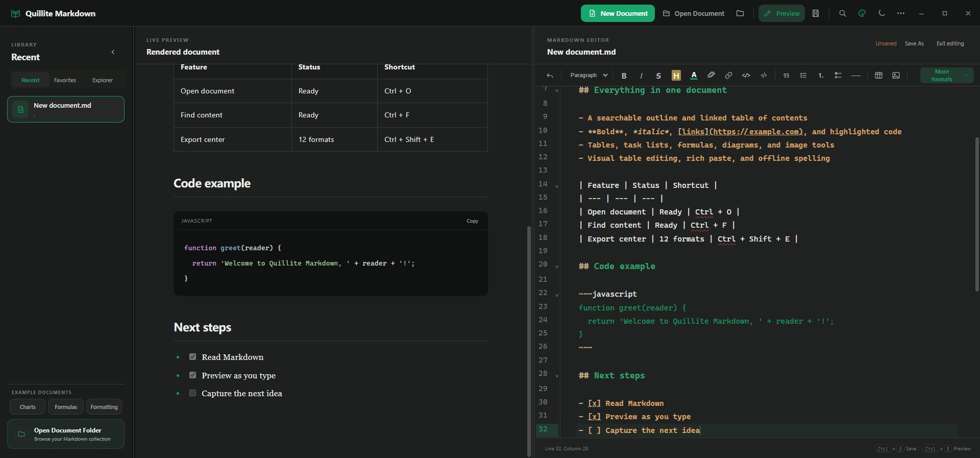Click the Quillite Markdown book logo
The image size is (980, 458).
pyautogui.click(x=15, y=14)
